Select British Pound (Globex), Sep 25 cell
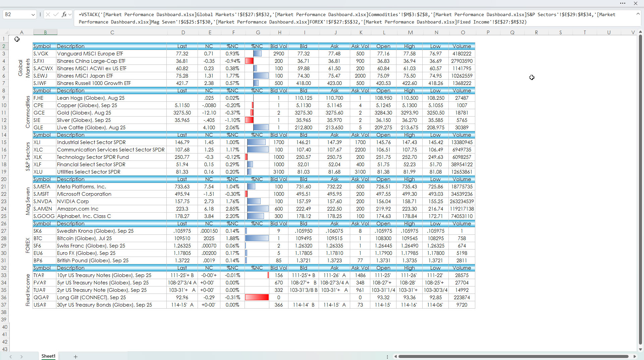Viewport: 644px width, 360px height. [x=111, y=261]
